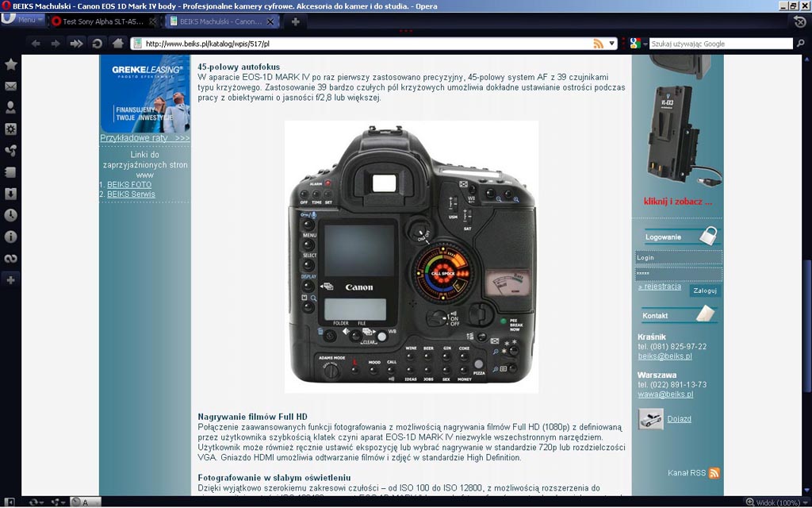Click the beiks@beiks.pl email link
Viewport: 812px width, 508px height.
click(665, 356)
